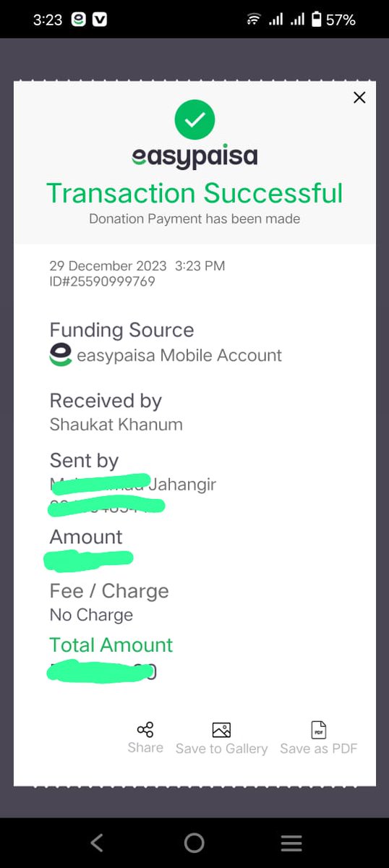Tap the green success checkmark icon

tap(194, 120)
